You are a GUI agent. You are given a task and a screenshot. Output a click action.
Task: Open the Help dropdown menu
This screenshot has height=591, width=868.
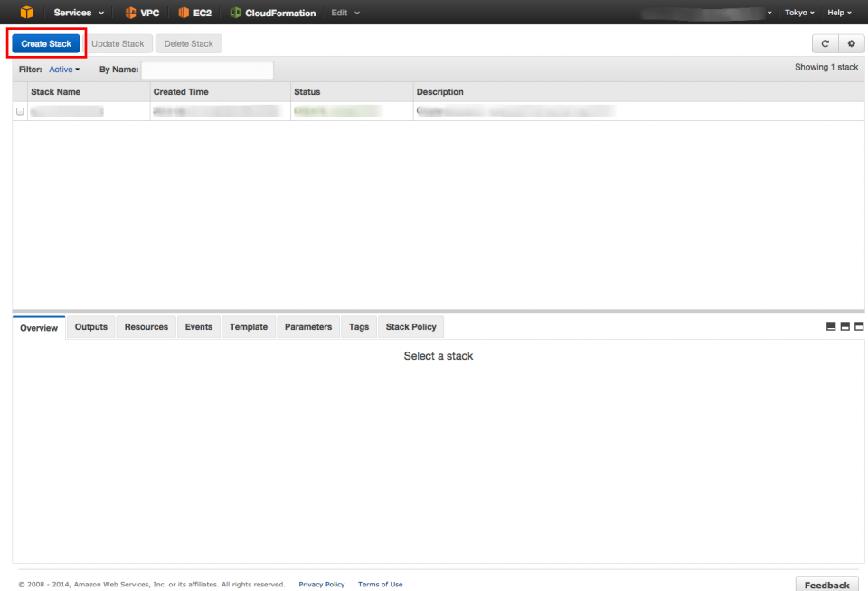point(839,13)
